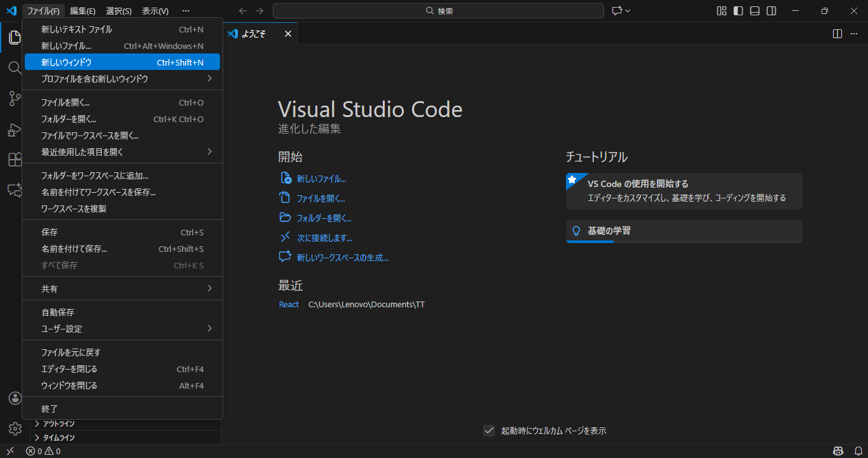Choose ウィンドウを閉じる menu entry
Screen dimensions: 868x458
pyautogui.click(x=122, y=385)
